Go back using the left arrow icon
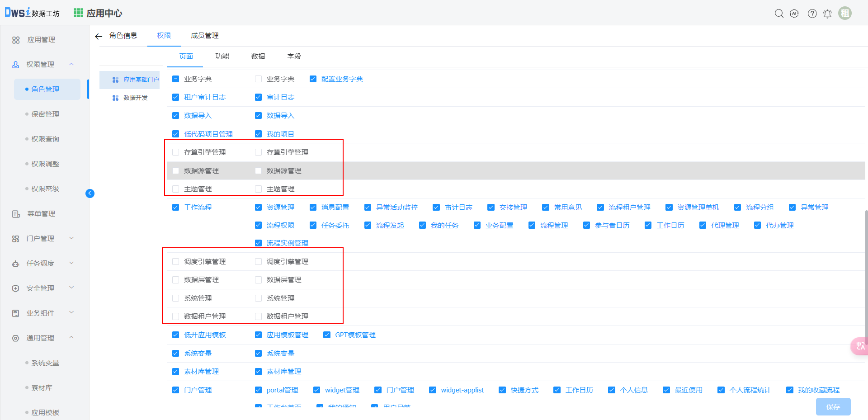Image resolution: width=868 pixels, height=420 pixels. [x=99, y=36]
